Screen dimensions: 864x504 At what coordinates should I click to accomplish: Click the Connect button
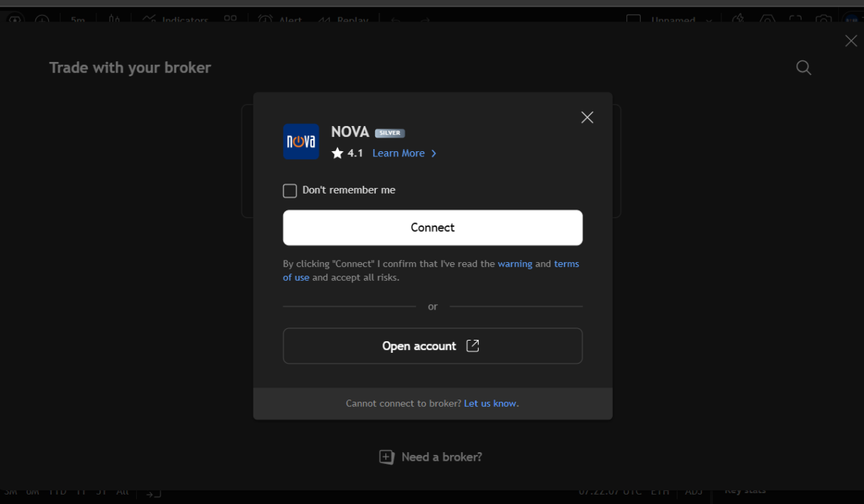[x=433, y=228]
